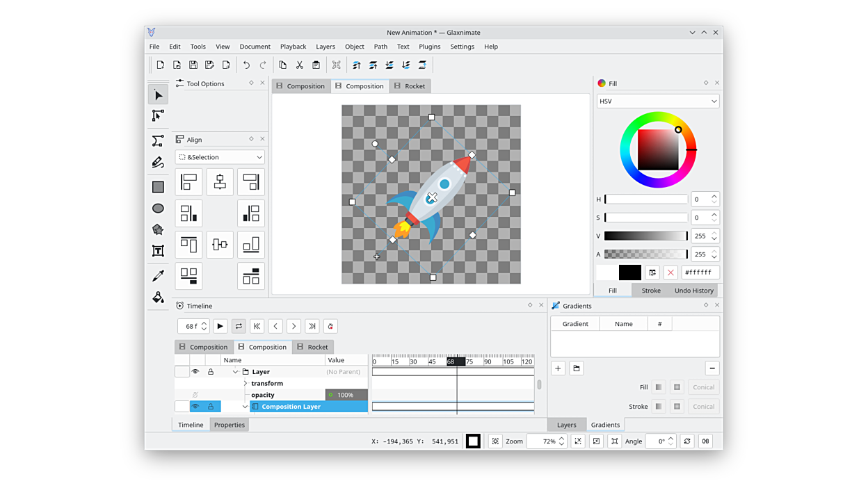The image size is (868, 488).
Task: Toggle visibility eye of Layer row
Action: coord(195,372)
